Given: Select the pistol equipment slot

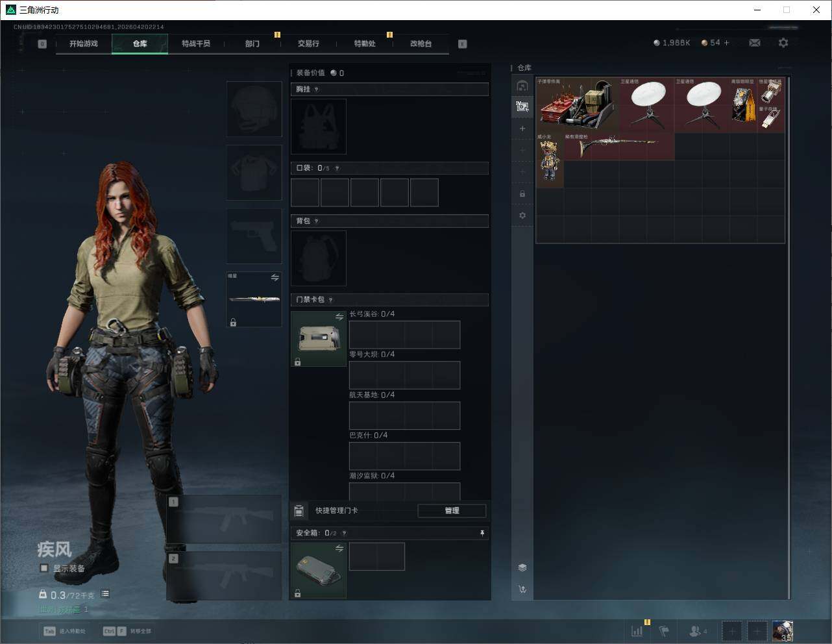Looking at the screenshot, I should 254,236.
